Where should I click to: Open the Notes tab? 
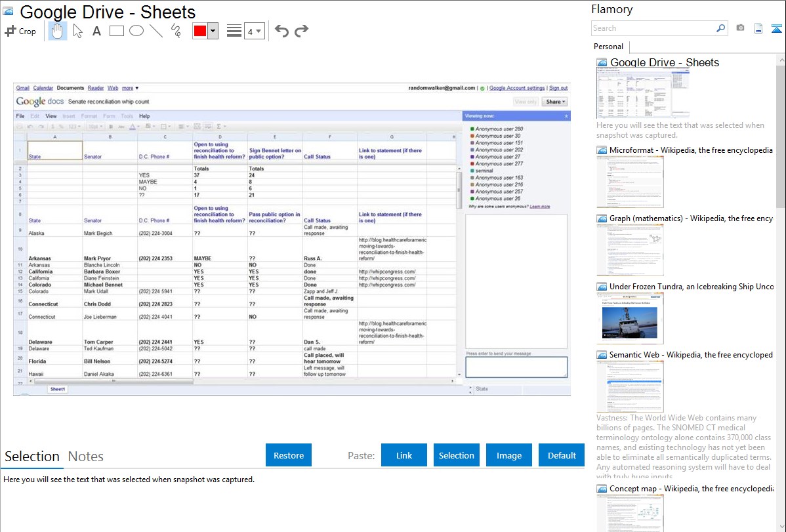click(x=86, y=457)
